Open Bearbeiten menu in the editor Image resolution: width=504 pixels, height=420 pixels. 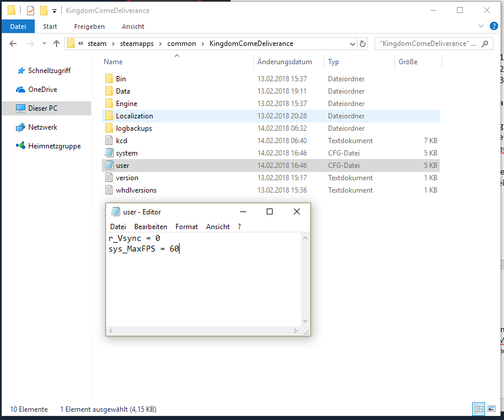click(150, 227)
